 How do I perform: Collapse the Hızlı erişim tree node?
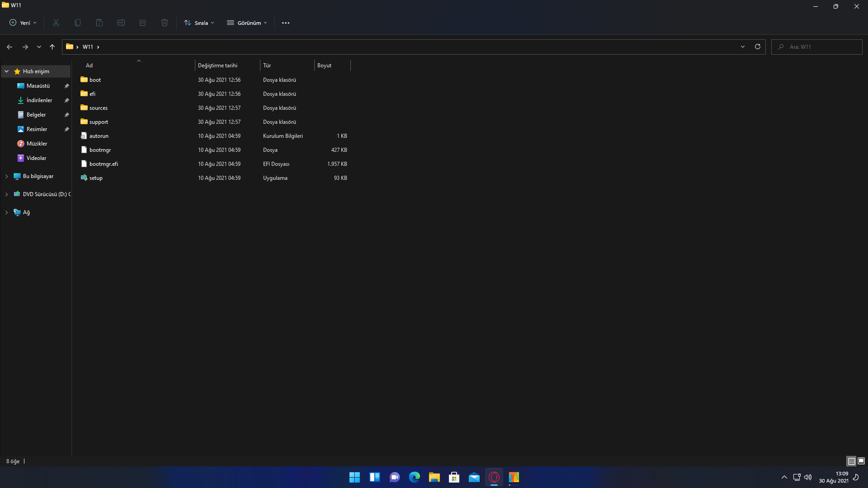click(x=7, y=71)
